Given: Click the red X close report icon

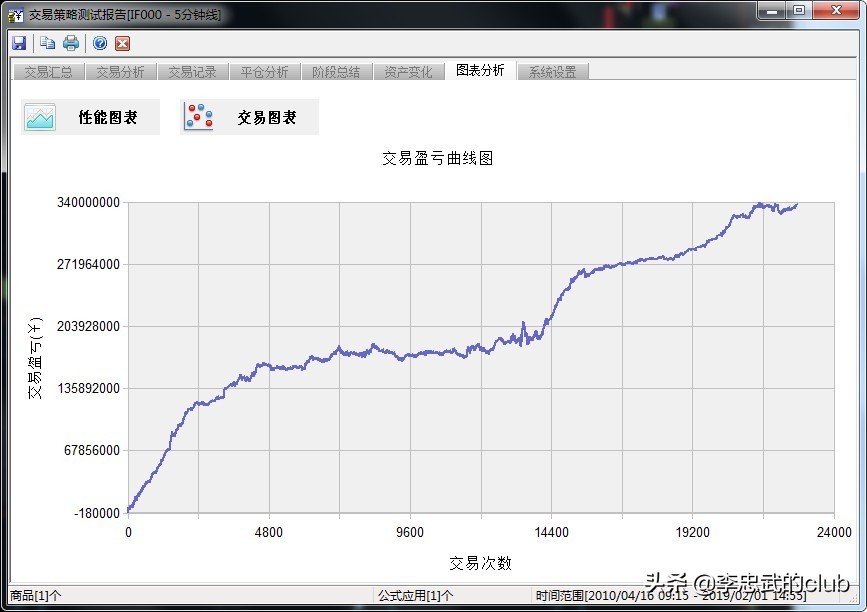Looking at the screenshot, I should point(121,42).
